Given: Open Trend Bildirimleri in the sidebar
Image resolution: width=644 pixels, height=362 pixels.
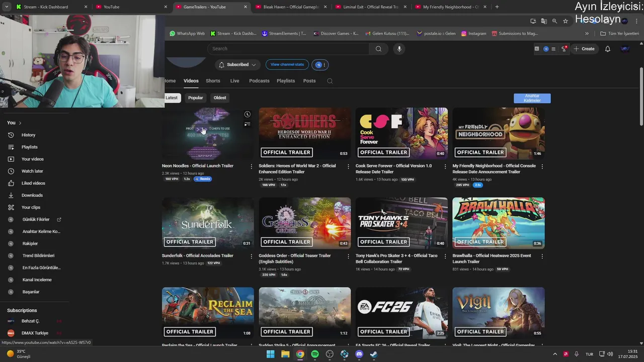Looking at the screenshot, I should pyautogui.click(x=38, y=255).
